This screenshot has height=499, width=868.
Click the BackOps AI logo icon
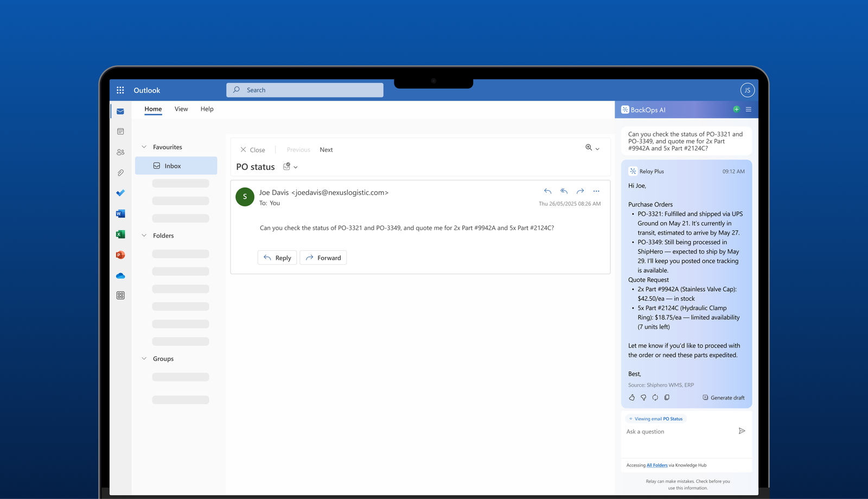[625, 110]
